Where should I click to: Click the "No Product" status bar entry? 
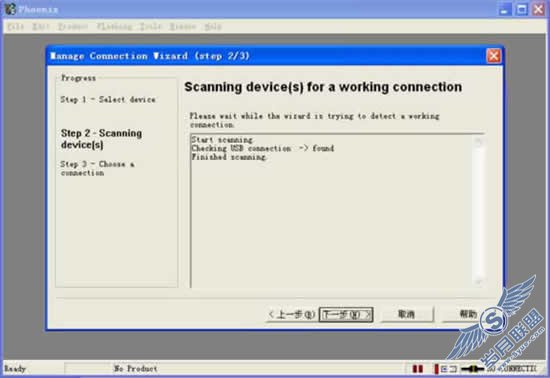135,369
